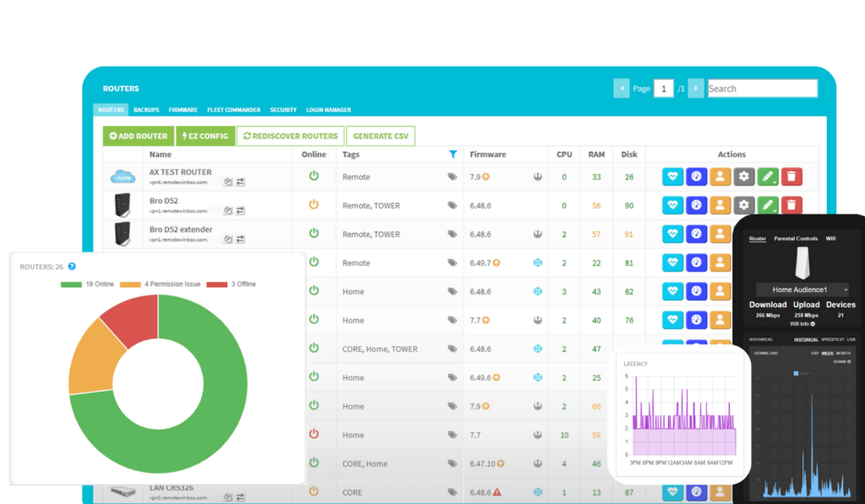This screenshot has width=865, height=504.
Task: Click the next page arrow
Action: pos(694,88)
